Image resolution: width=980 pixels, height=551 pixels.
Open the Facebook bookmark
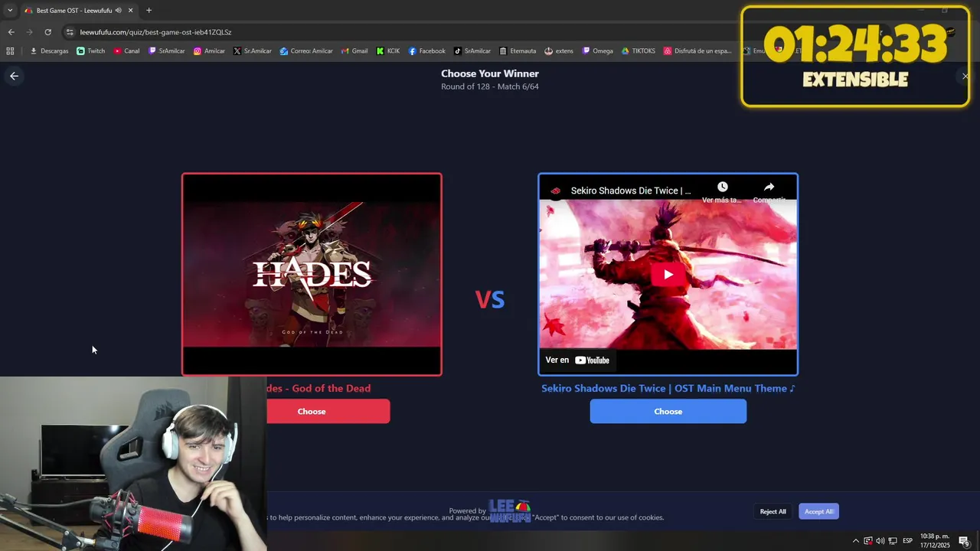pyautogui.click(x=426, y=51)
